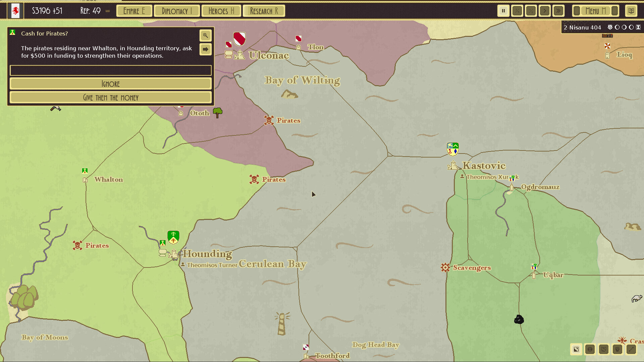This screenshot has width=644, height=362.
Task: Choose Ignore on the pirate request
Action: pyautogui.click(x=111, y=83)
